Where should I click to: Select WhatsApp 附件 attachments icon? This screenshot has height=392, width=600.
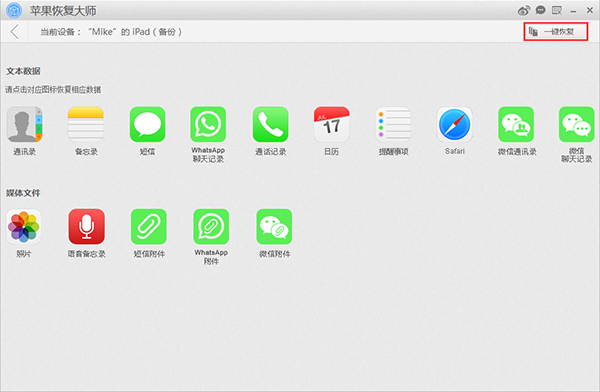coord(211,227)
